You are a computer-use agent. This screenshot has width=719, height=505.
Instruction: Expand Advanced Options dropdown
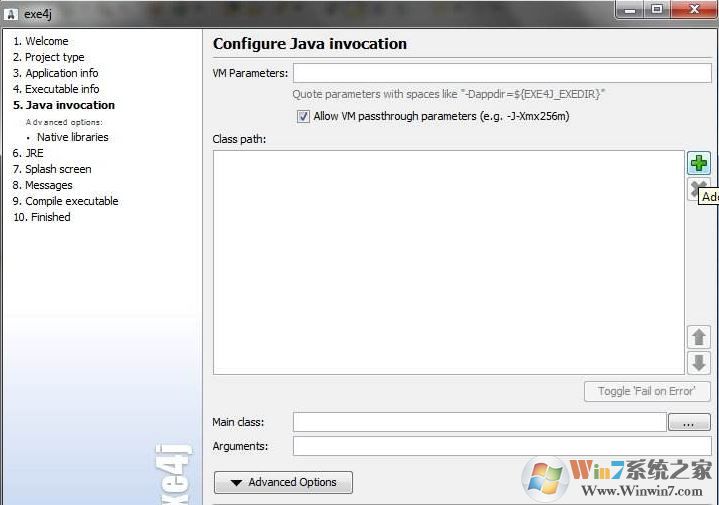click(283, 483)
